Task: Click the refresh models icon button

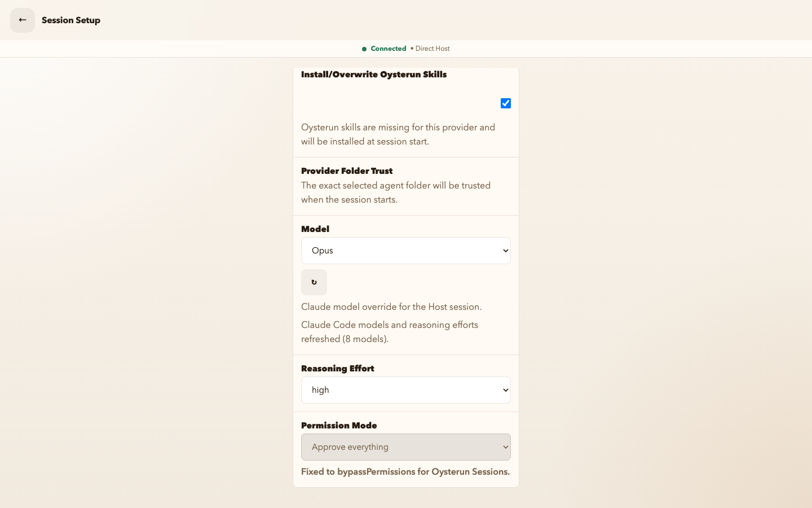Action: click(x=314, y=282)
